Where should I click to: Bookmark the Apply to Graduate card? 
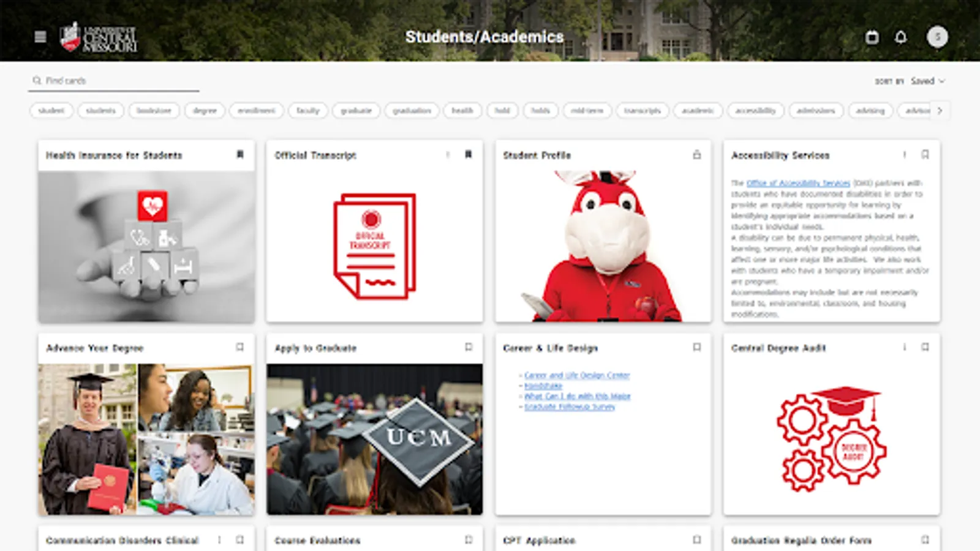pyautogui.click(x=469, y=347)
